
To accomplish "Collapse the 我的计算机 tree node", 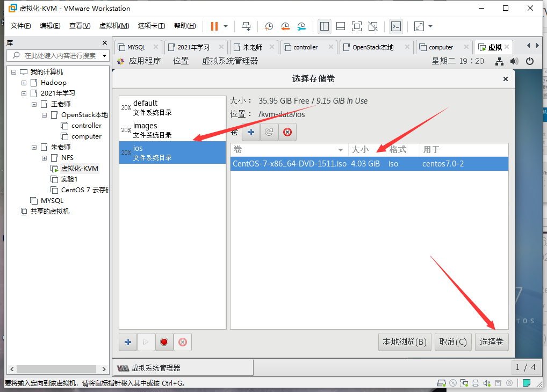I will coord(13,72).
